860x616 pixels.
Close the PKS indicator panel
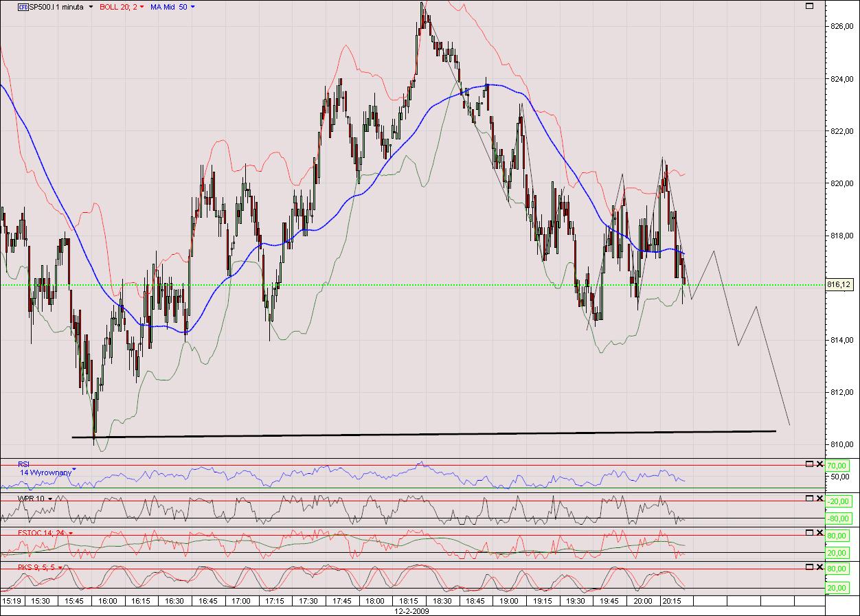click(x=819, y=567)
